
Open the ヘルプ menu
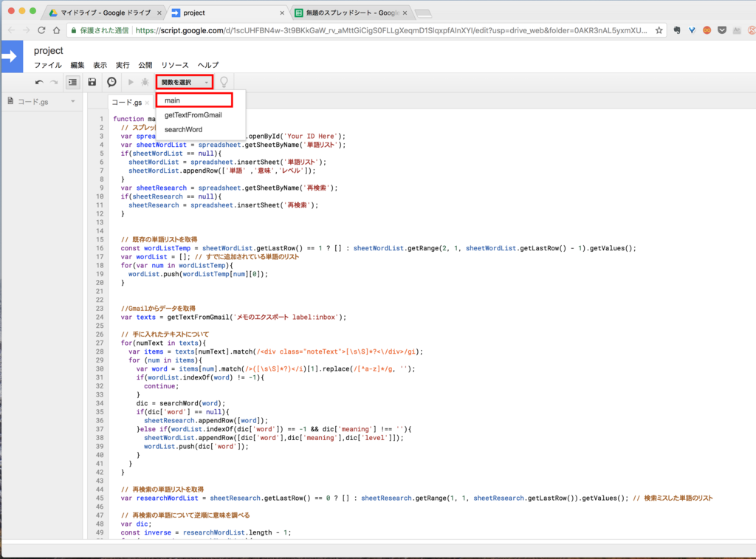tap(207, 65)
